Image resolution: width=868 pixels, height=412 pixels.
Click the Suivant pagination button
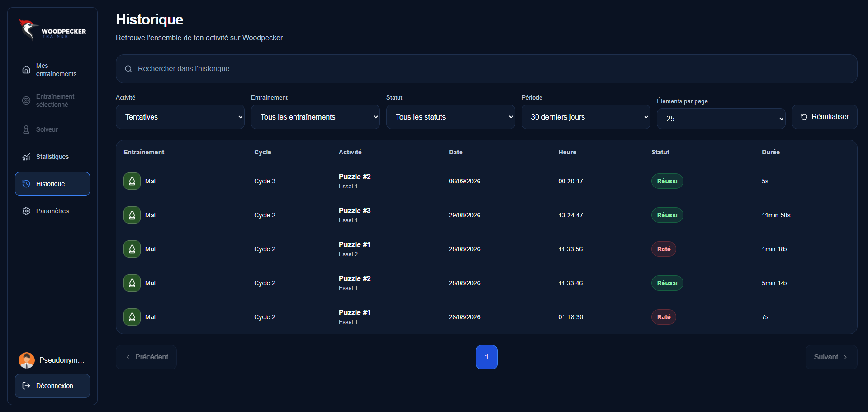point(831,357)
